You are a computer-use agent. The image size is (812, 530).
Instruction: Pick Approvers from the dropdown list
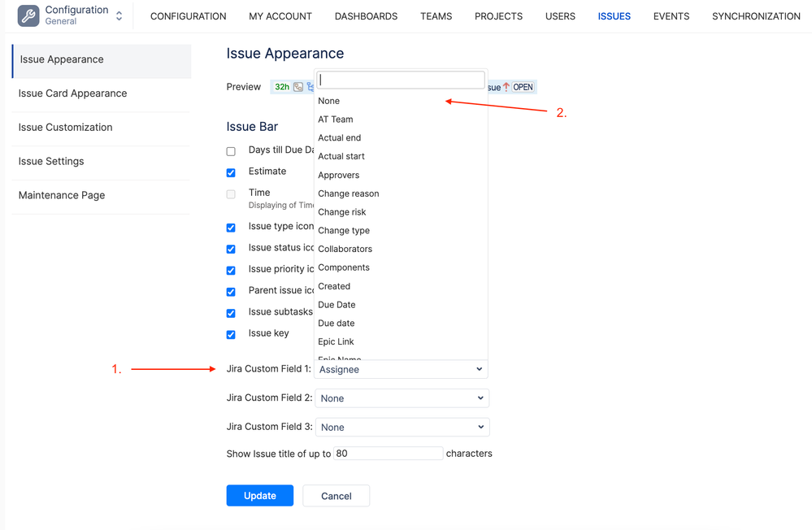(x=401, y=175)
